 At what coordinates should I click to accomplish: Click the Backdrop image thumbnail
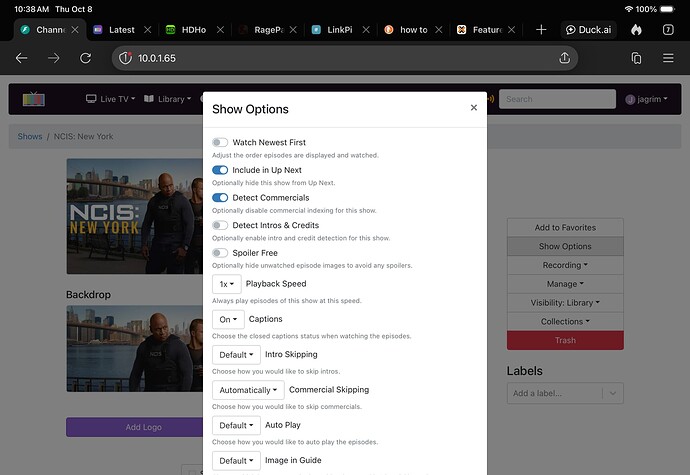tap(135, 348)
